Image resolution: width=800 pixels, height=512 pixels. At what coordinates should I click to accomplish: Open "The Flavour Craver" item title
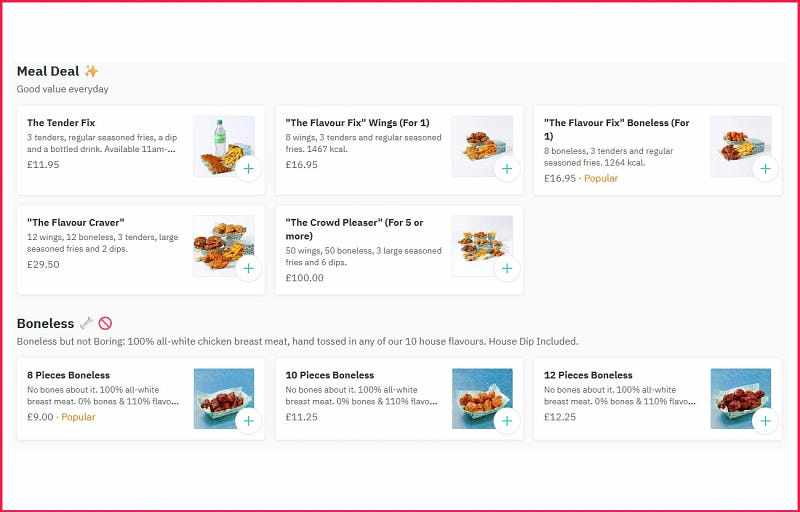click(75, 222)
